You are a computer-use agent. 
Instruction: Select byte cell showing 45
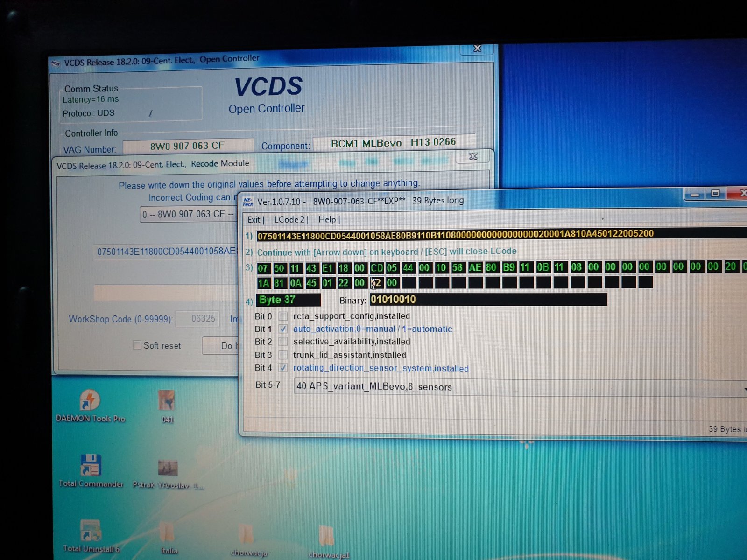tap(311, 283)
